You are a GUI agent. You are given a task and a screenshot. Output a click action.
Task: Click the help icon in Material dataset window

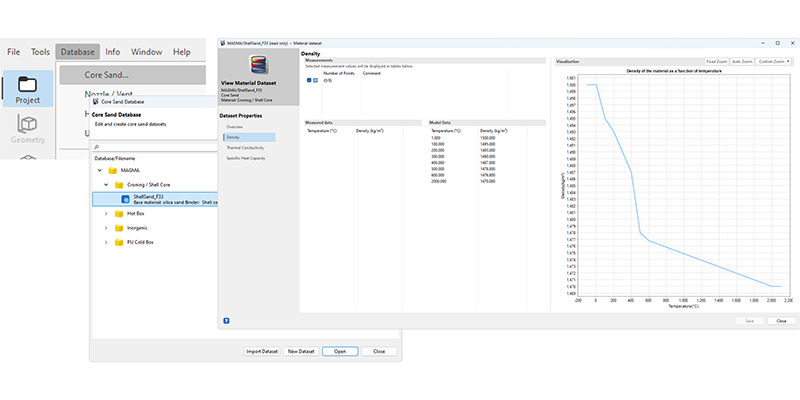tap(226, 321)
